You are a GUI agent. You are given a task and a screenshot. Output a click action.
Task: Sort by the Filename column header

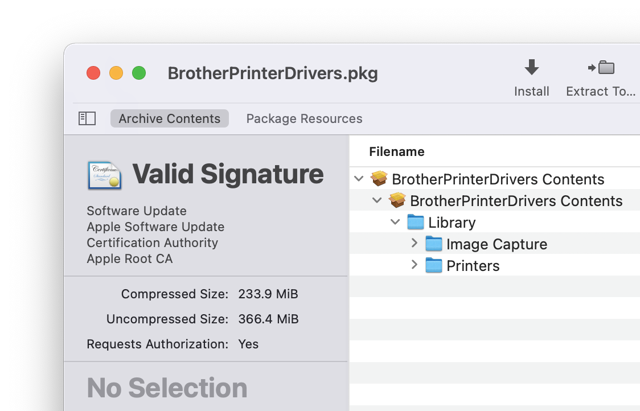[x=397, y=152]
